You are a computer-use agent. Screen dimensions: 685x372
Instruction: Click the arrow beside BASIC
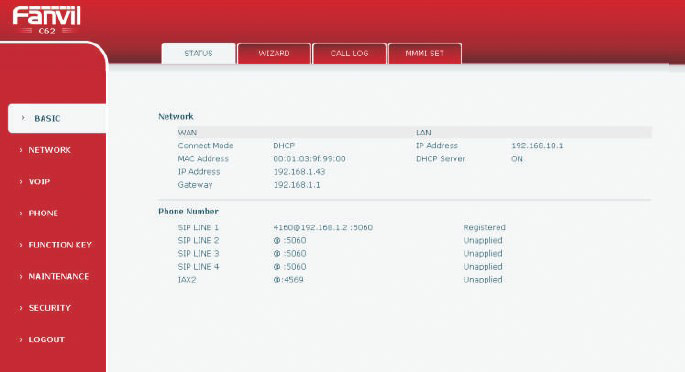[23, 118]
